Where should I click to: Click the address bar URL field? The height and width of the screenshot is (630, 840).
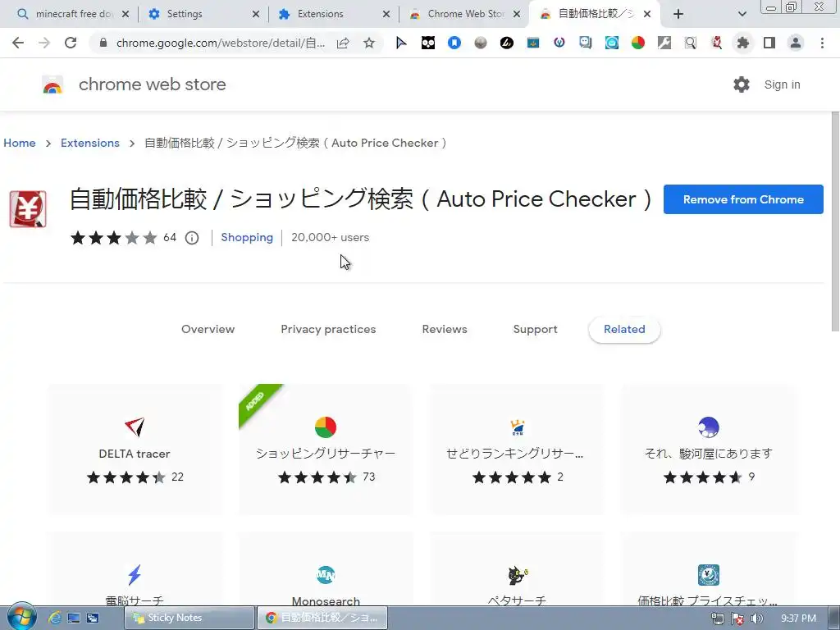(221, 43)
